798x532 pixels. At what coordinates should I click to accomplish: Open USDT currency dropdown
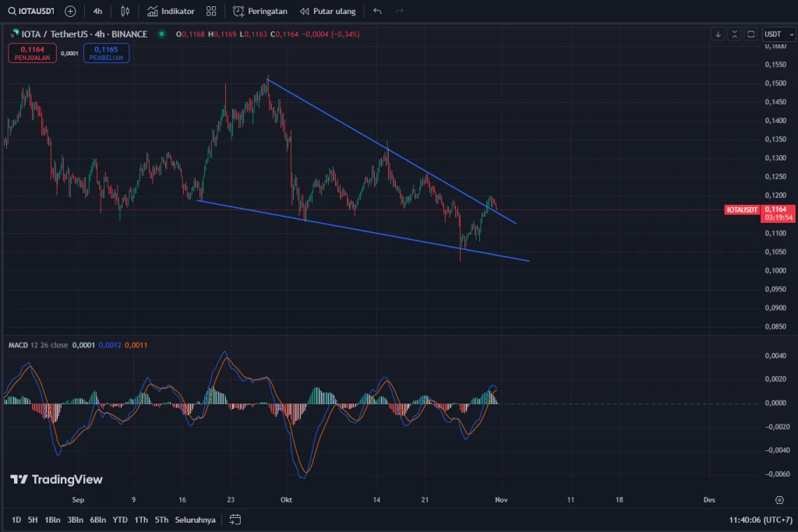pyautogui.click(x=779, y=34)
